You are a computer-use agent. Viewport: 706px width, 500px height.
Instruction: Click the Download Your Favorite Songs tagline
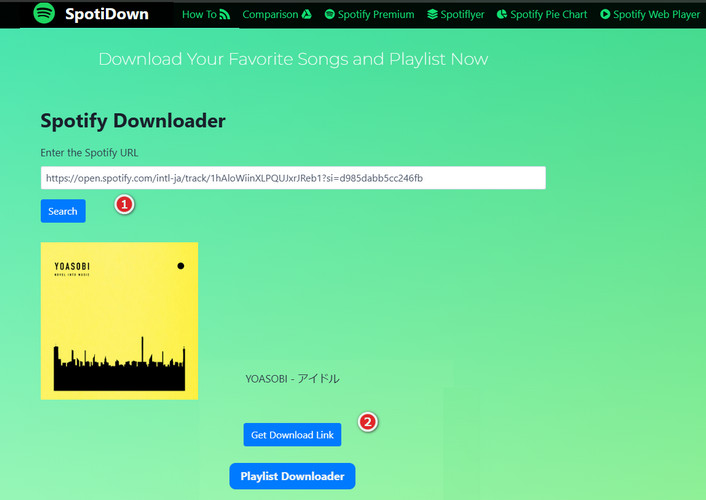pyautogui.click(x=293, y=59)
